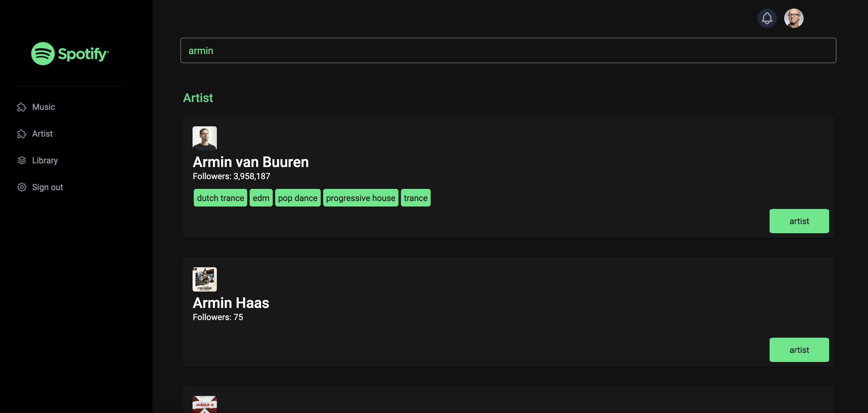Click the Artist section heading
This screenshot has height=413, width=868.
[x=198, y=98]
